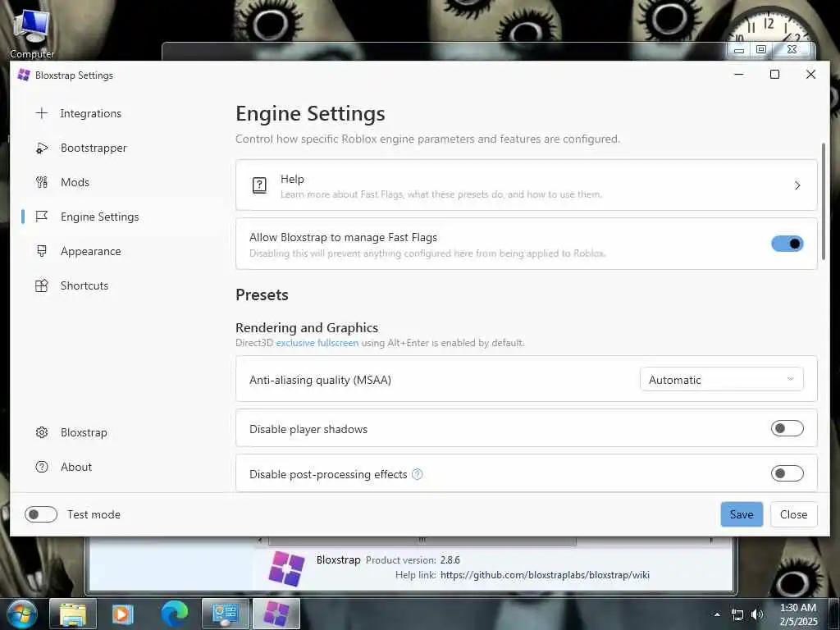Open File Explorer from the taskbar
The width and height of the screenshot is (840, 630).
tap(73, 614)
